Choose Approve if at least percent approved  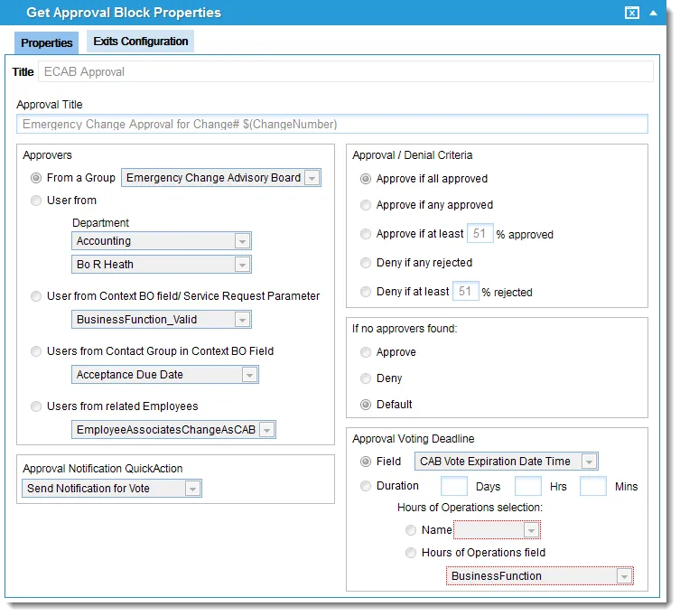pos(366,234)
